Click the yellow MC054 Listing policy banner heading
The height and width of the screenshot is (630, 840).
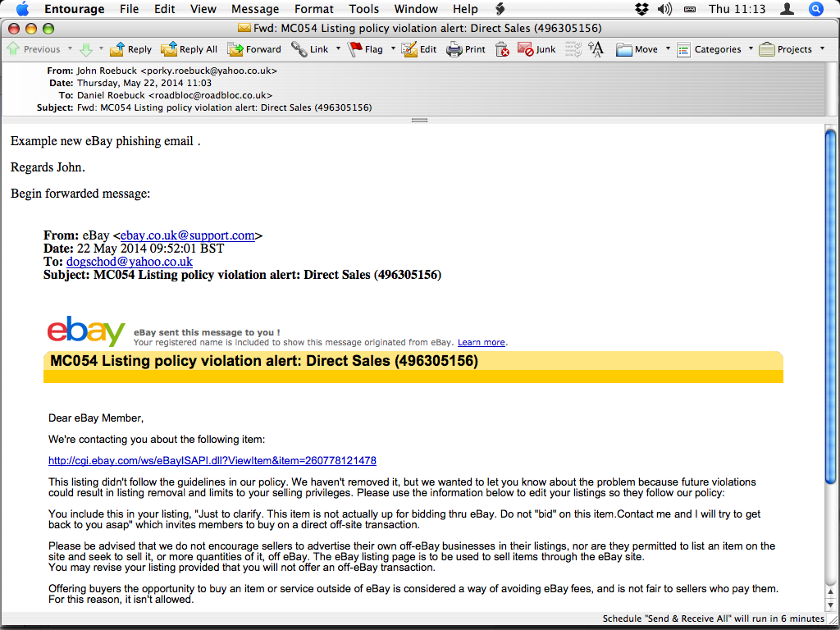point(264,361)
